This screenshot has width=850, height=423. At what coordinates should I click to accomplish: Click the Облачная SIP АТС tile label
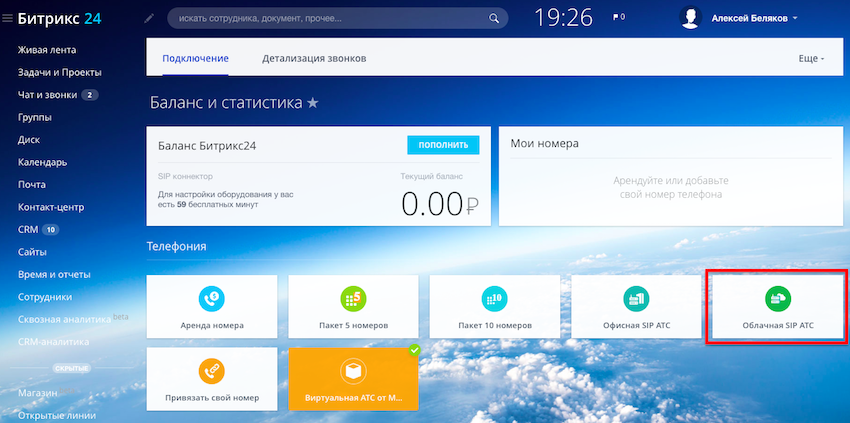(778, 325)
